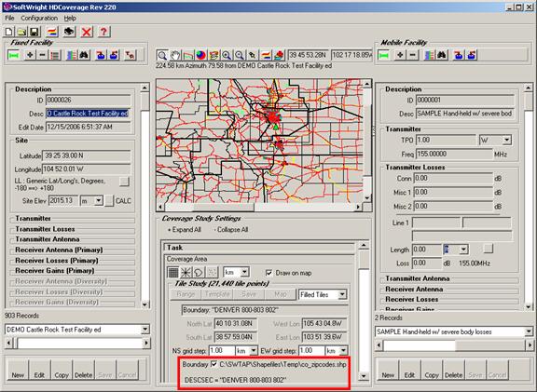Open the Site Elev unit dropdown
Image resolution: width=537 pixels, height=392 pixels.
point(99,200)
